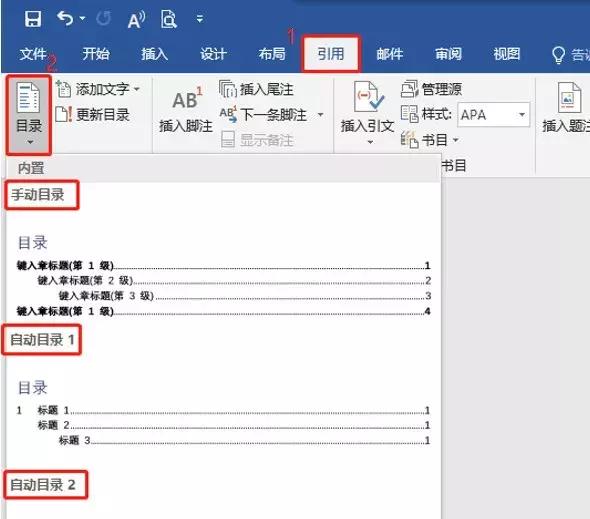Click preview row '键入章标题(第 3 级)'
Image resolution: width=590 pixels, height=519 pixels.
click(245, 296)
